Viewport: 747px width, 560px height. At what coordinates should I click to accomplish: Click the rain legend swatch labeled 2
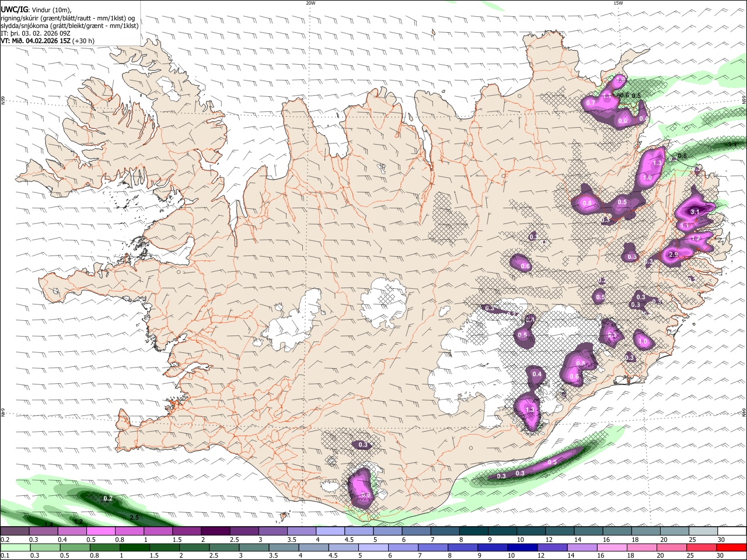194,548
